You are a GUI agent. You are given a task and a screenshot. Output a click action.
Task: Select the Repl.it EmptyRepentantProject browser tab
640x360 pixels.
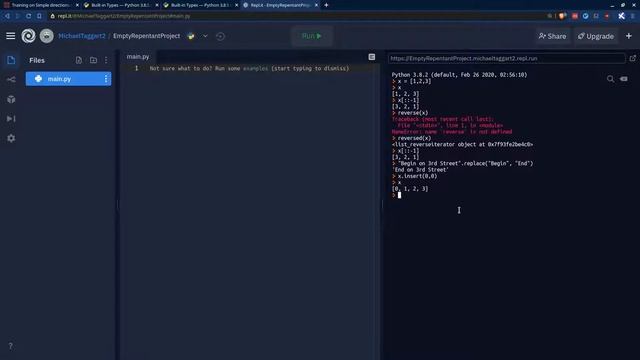point(280,5)
